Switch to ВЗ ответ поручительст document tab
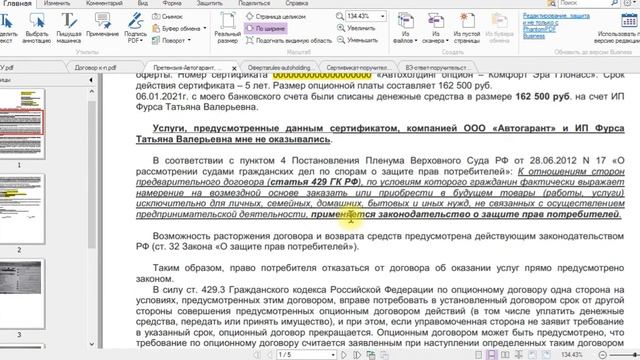The height and width of the screenshot is (360, 640). coord(437,68)
